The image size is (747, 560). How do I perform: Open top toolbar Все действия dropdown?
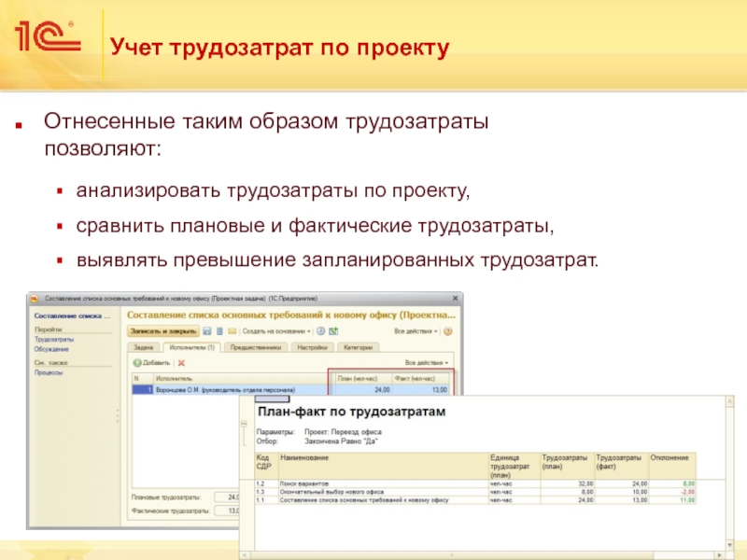point(416,331)
